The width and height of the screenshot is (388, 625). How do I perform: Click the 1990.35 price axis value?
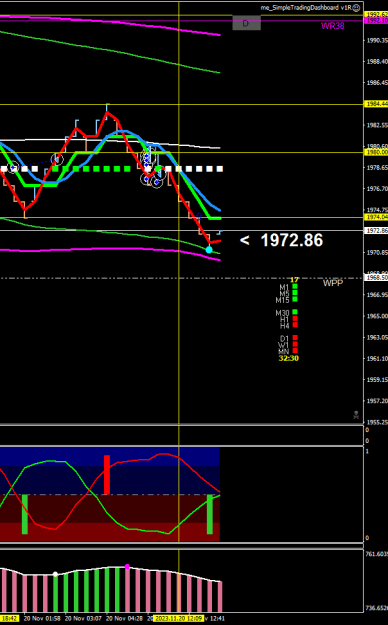point(377,40)
